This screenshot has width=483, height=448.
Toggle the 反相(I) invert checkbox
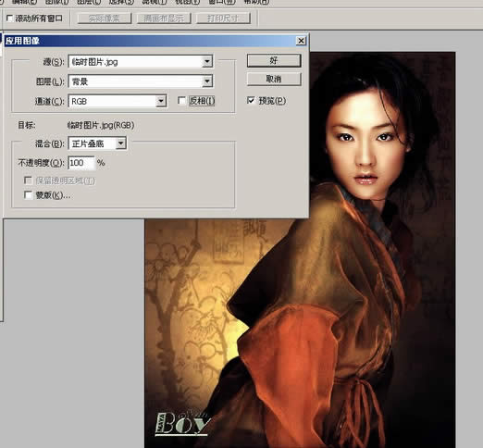click(x=181, y=101)
